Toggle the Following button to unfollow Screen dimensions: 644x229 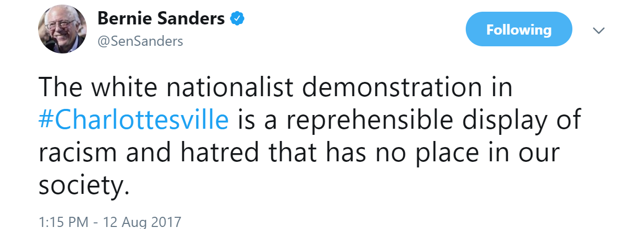pyautogui.click(x=519, y=30)
